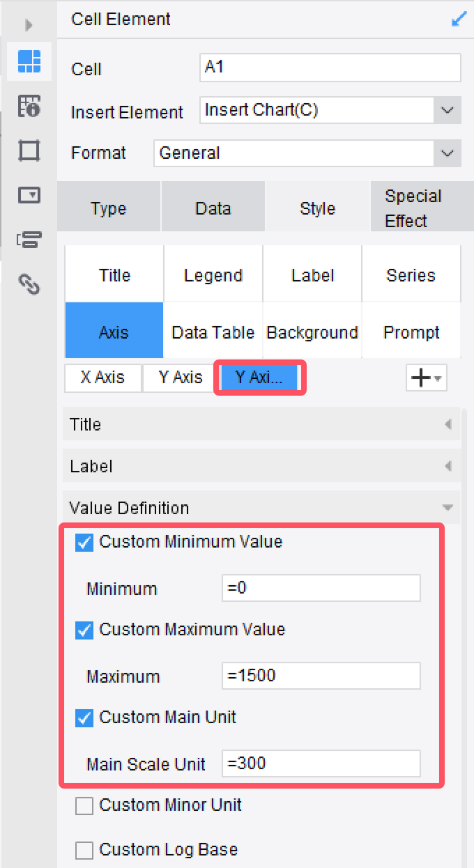Click the Maximum field with =1500

click(321, 676)
